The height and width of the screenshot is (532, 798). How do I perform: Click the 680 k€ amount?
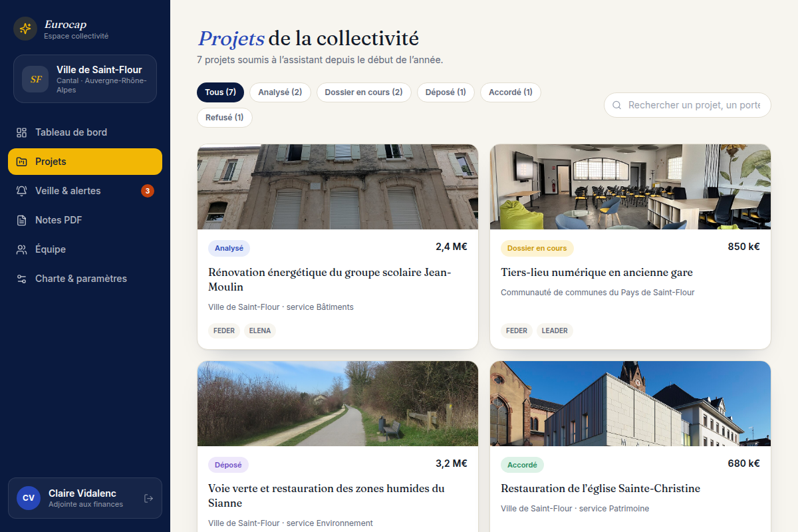point(744,464)
